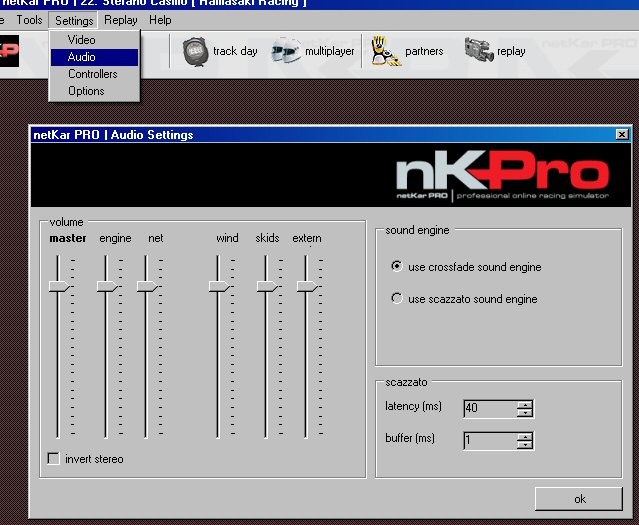Increase buffer with the up arrow

tap(525, 437)
